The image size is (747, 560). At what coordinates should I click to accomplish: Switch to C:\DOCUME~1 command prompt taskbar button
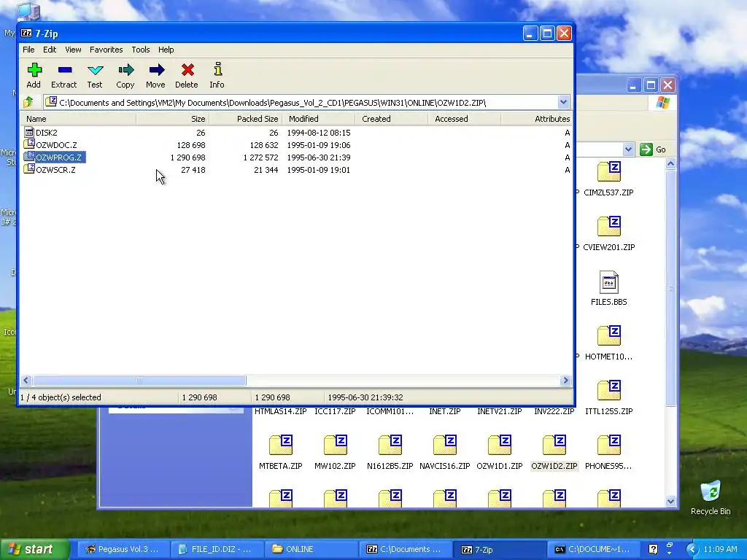click(x=592, y=550)
